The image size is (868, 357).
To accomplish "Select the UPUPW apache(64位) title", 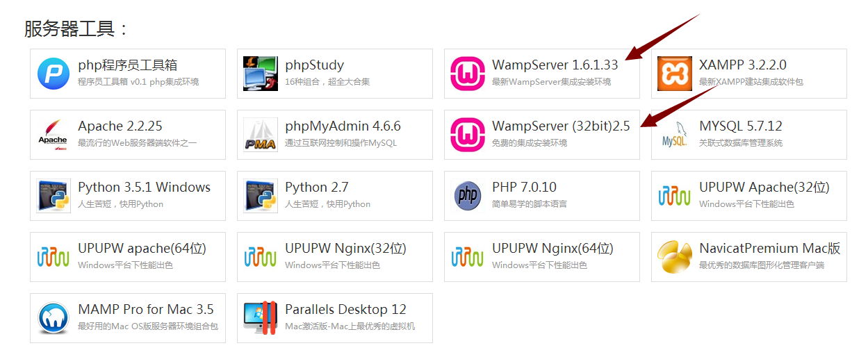I will click(x=142, y=248).
